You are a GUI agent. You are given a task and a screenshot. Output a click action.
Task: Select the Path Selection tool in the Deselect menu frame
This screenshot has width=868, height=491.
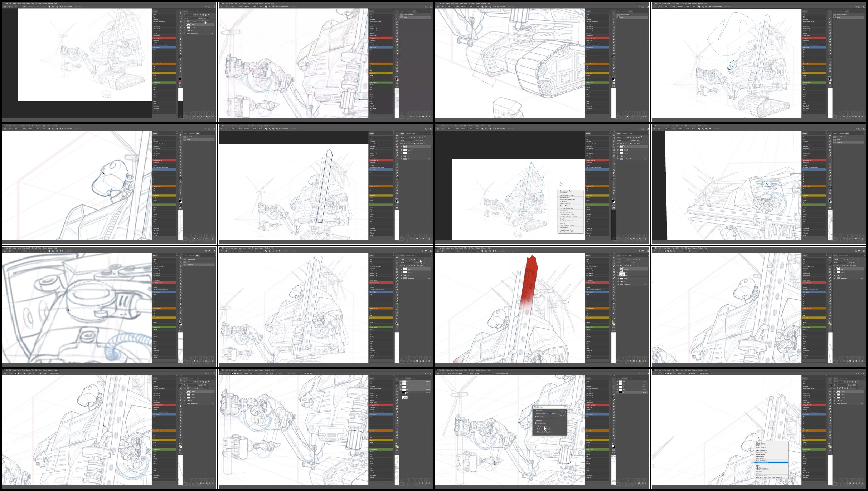(x=830, y=429)
